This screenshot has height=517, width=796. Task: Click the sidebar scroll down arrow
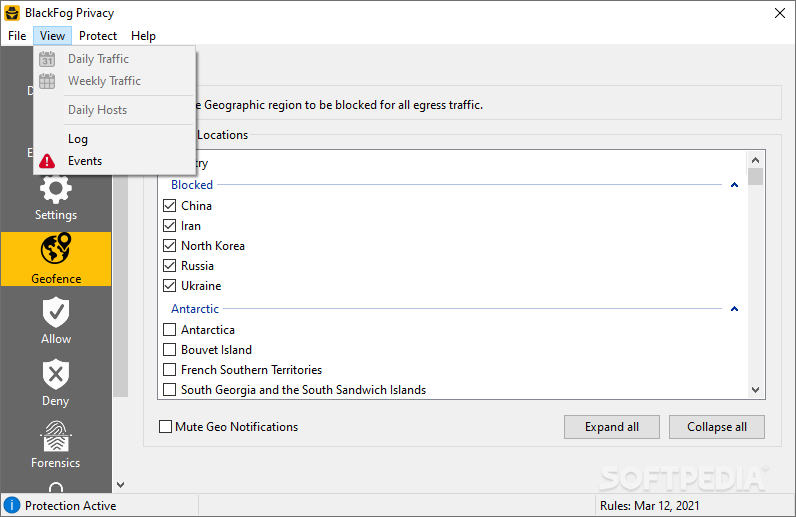point(120,484)
